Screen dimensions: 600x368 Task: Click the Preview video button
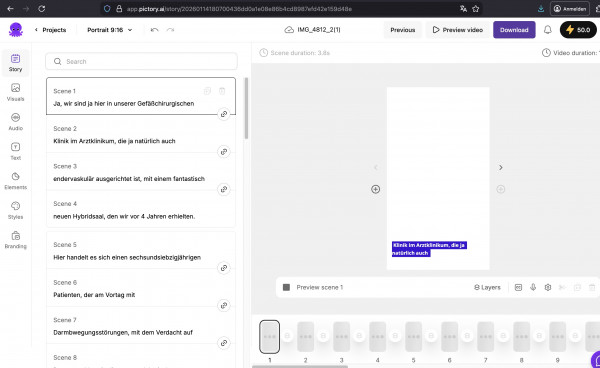458,30
